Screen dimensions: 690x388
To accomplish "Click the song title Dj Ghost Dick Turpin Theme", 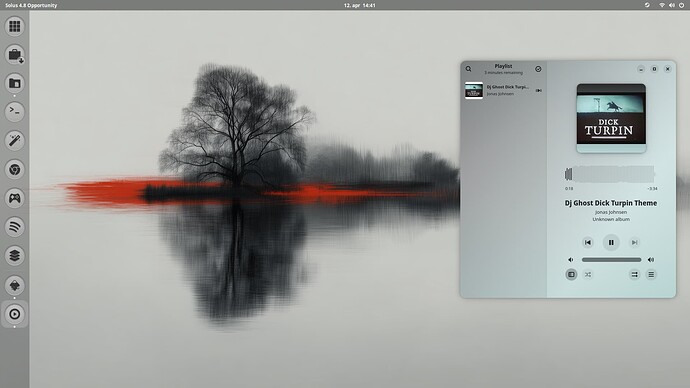I will click(611, 203).
